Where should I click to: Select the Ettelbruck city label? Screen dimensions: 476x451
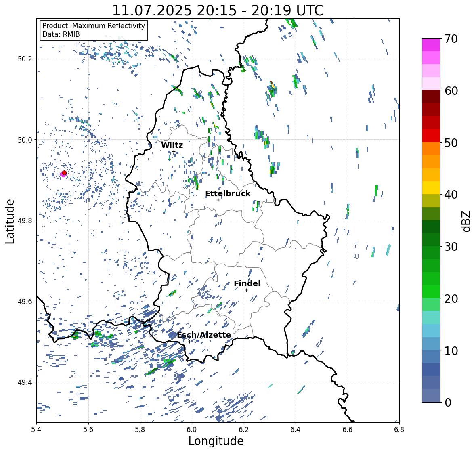click(x=228, y=193)
